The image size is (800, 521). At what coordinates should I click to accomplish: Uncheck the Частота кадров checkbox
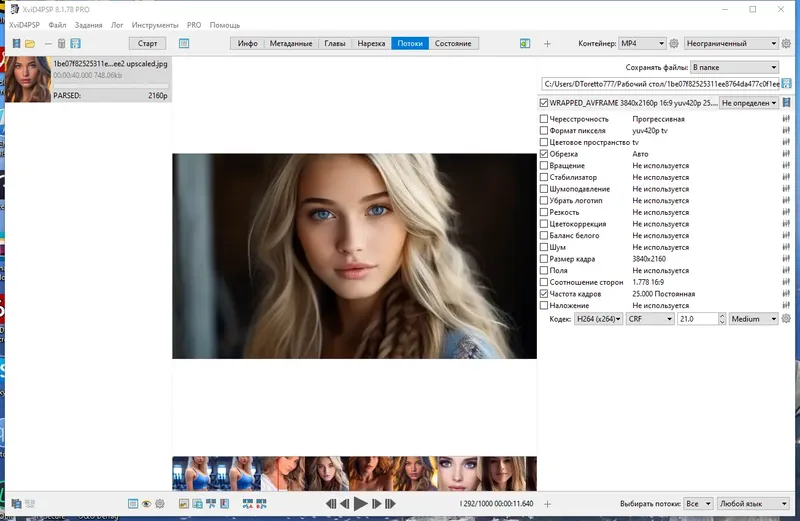point(544,294)
